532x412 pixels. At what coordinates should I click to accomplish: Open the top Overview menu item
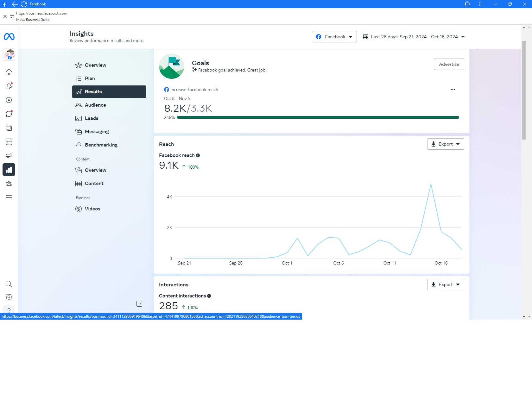(109, 65)
